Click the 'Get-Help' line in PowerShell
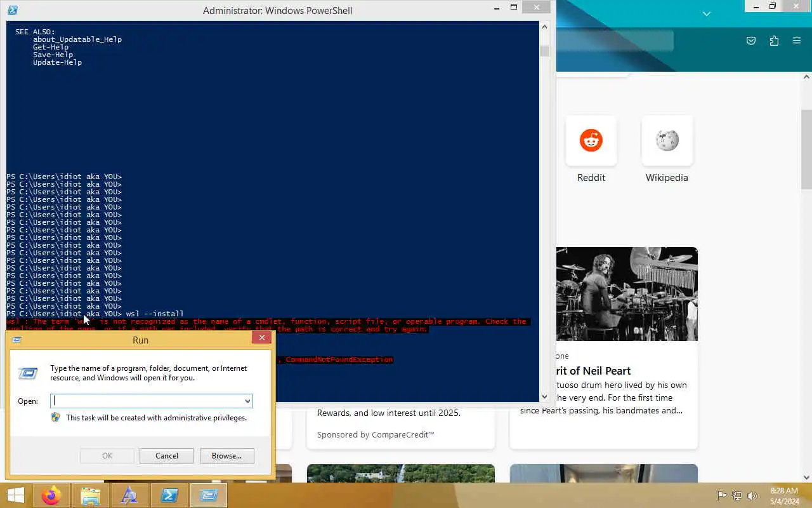 (x=51, y=47)
